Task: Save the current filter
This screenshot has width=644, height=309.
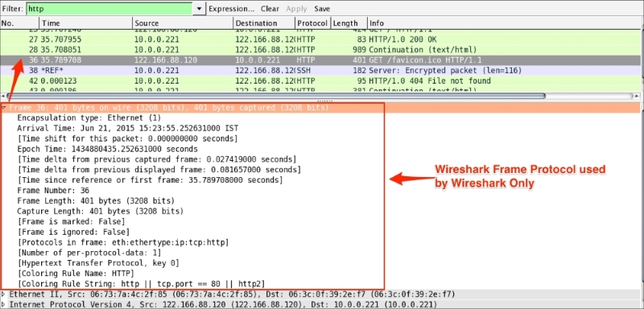Action: click(322, 9)
